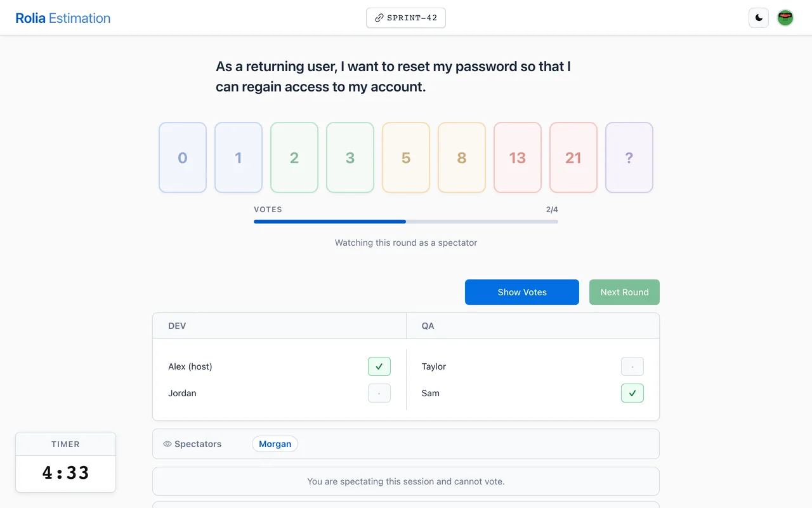Click the Show Votes button
Viewport: 812px width, 508px height.
click(x=522, y=292)
